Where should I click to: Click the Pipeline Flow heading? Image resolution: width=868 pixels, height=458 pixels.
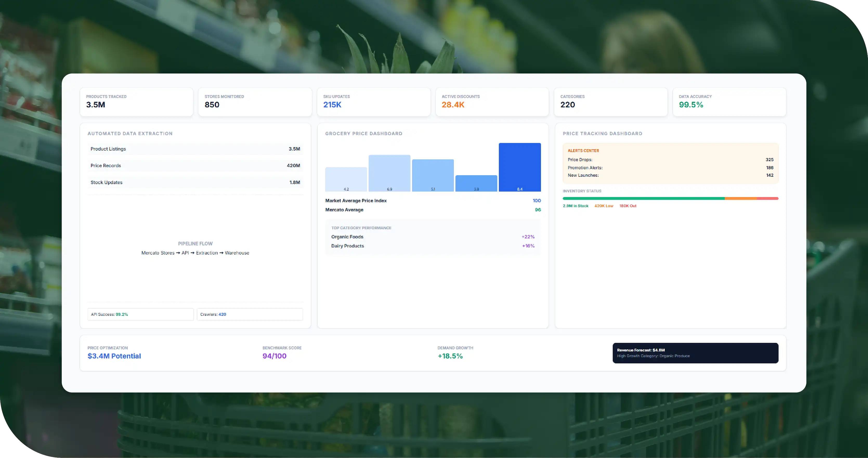(195, 244)
